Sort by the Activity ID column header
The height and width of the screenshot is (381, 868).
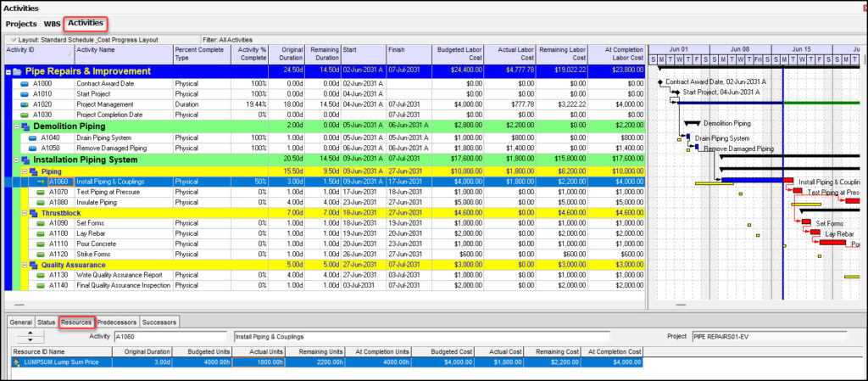click(x=39, y=53)
